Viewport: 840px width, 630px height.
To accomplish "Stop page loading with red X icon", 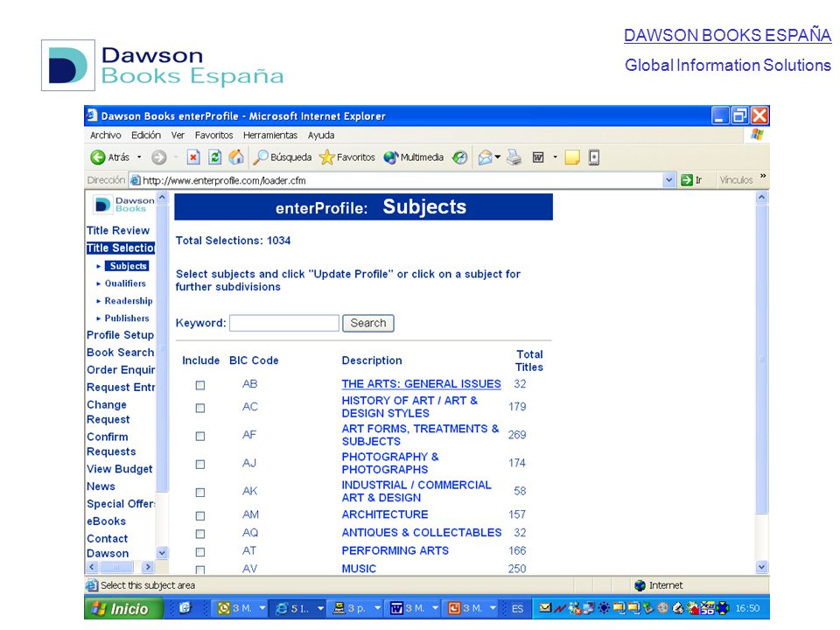I will point(192,157).
